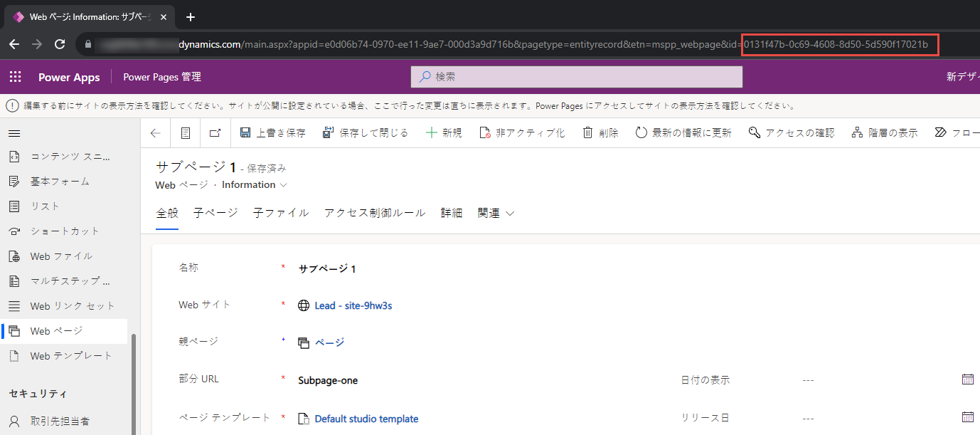Viewport: 980px width, 435px height.
Task: Click 最新の情報に更新 refresh button
Action: 683,133
